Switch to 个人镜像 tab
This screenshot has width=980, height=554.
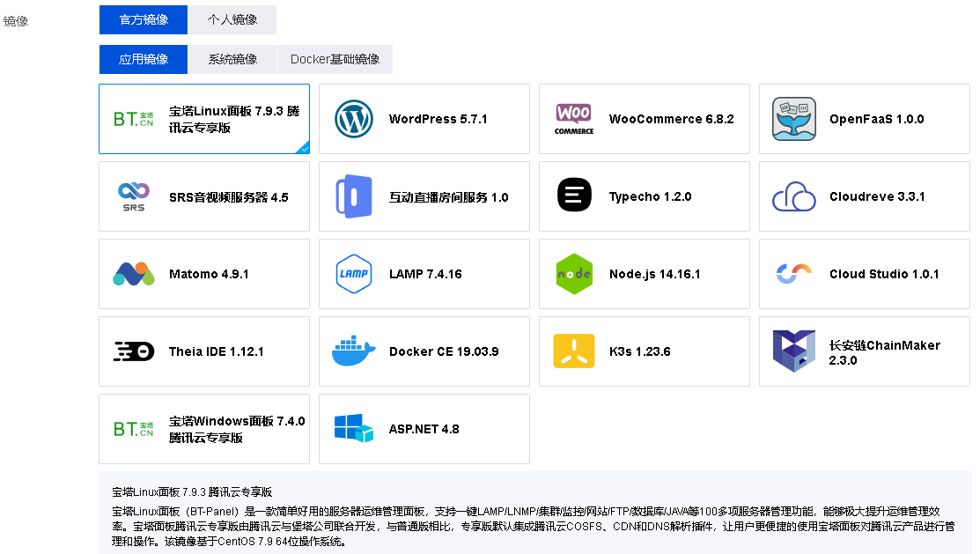[x=232, y=20]
